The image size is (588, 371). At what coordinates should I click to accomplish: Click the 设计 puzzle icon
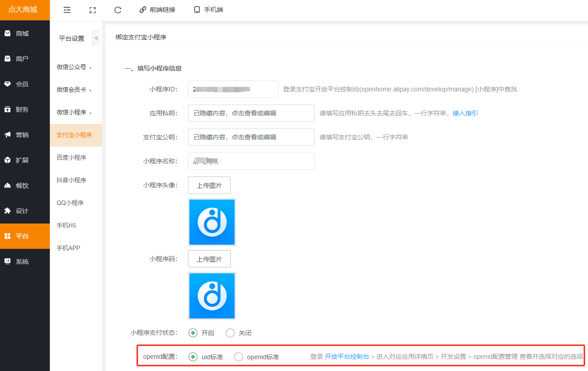(x=7, y=210)
